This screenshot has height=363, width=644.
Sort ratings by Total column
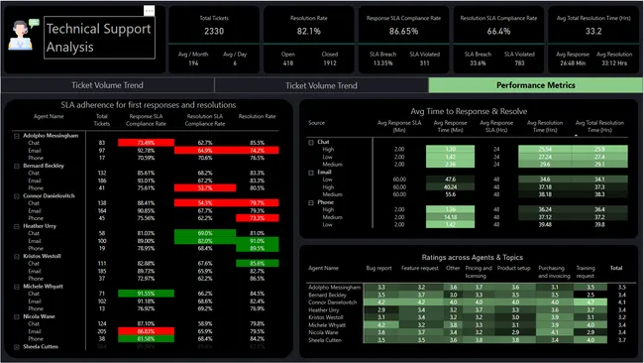(x=616, y=268)
